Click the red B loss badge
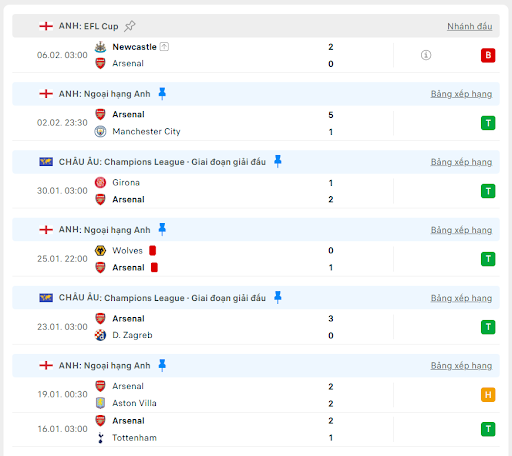 pos(488,55)
